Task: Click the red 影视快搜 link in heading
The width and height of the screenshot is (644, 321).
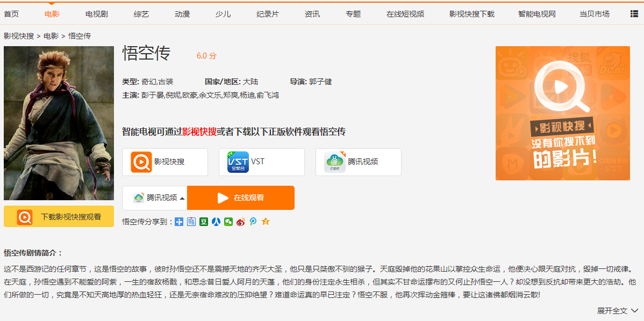Action: click(199, 132)
